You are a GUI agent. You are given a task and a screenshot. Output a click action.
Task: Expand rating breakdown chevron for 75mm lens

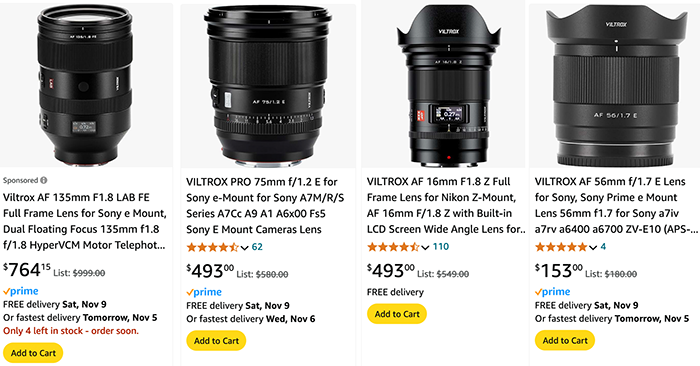(x=245, y=248)
